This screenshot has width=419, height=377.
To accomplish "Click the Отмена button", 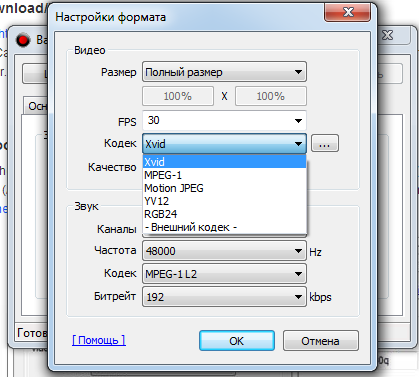I will pyautogui.click(x=321, y=341).
